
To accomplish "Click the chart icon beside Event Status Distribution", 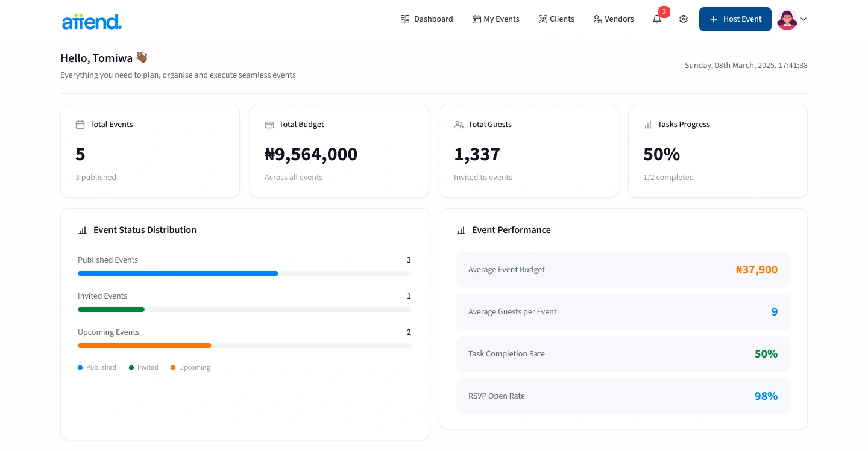I will [83, 230].
